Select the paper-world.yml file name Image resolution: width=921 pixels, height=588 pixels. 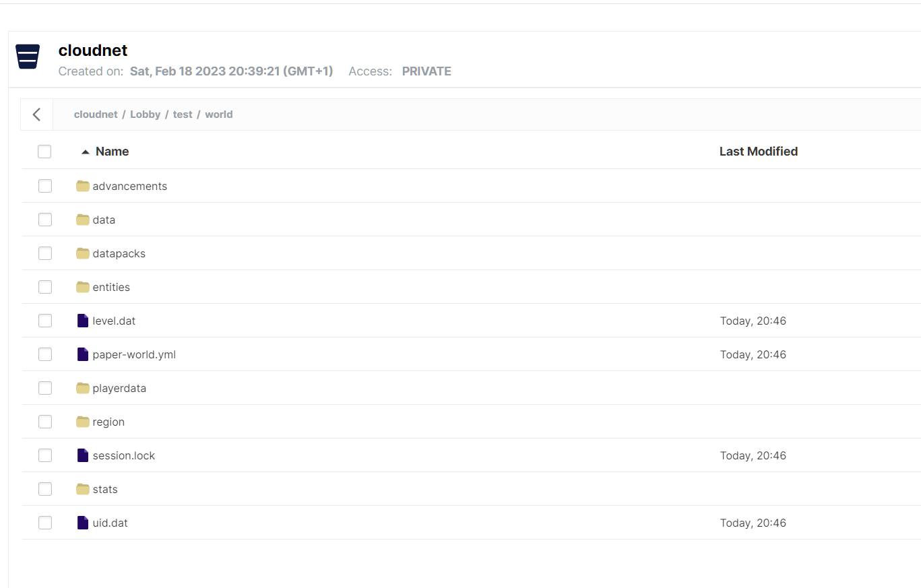click(134, 354)
